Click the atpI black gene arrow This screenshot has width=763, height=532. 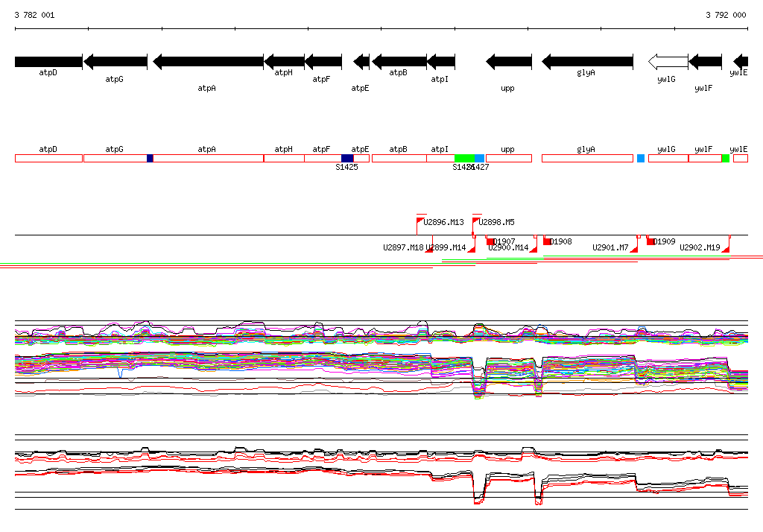(x=441, y=62)
